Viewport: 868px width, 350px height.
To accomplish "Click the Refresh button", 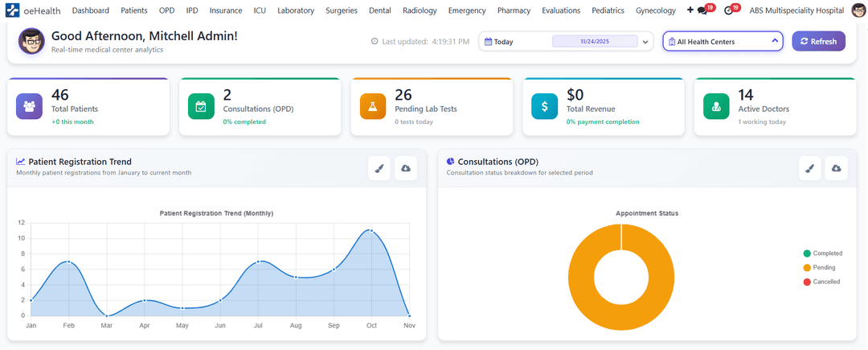I will tap(818, 42).
